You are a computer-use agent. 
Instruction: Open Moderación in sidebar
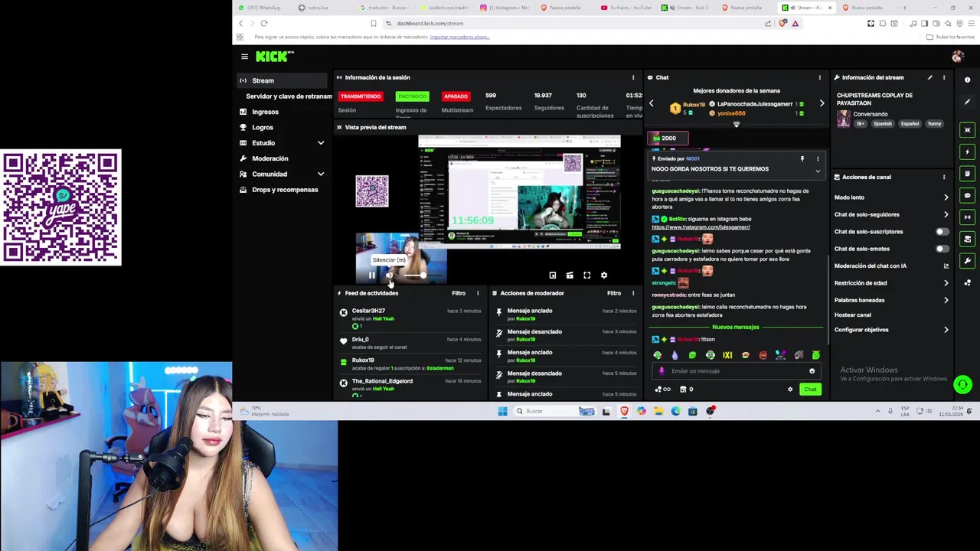coord(270,158)
